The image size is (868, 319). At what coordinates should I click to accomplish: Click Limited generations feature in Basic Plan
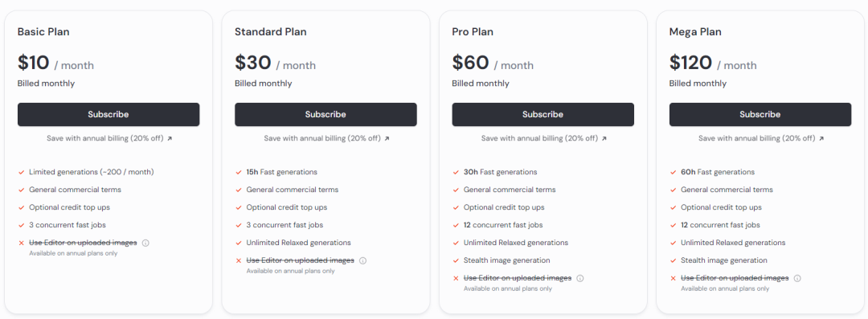pyautogui.click(x=92, y=172)
